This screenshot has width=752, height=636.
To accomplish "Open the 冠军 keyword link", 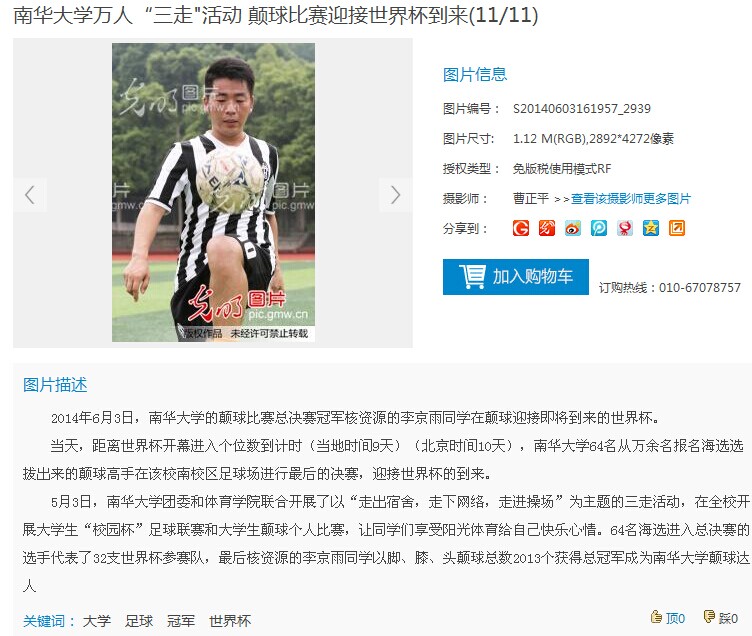I will tap(181, 621).
